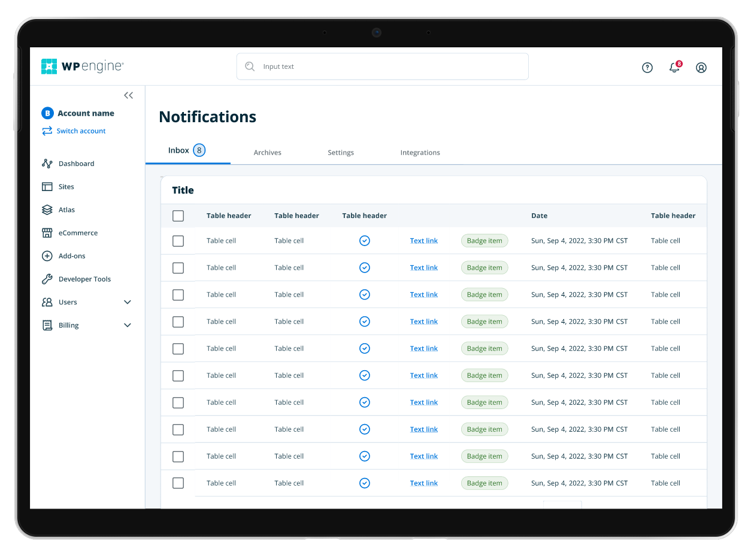Tick the checkbox in the sixth table row

[178, 376]
